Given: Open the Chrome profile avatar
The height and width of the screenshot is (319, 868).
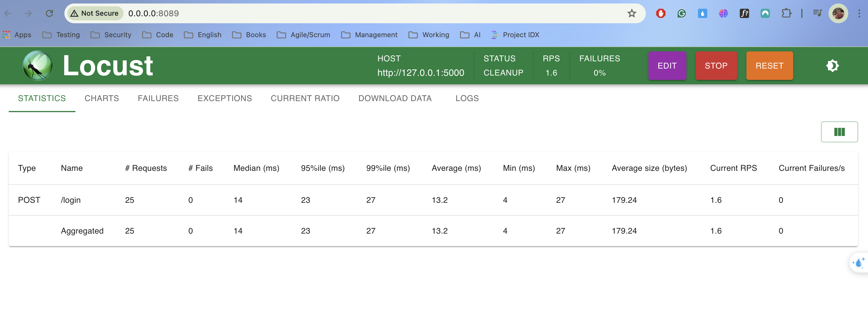Looking at the screenshot, I should [x=838, y=13].
